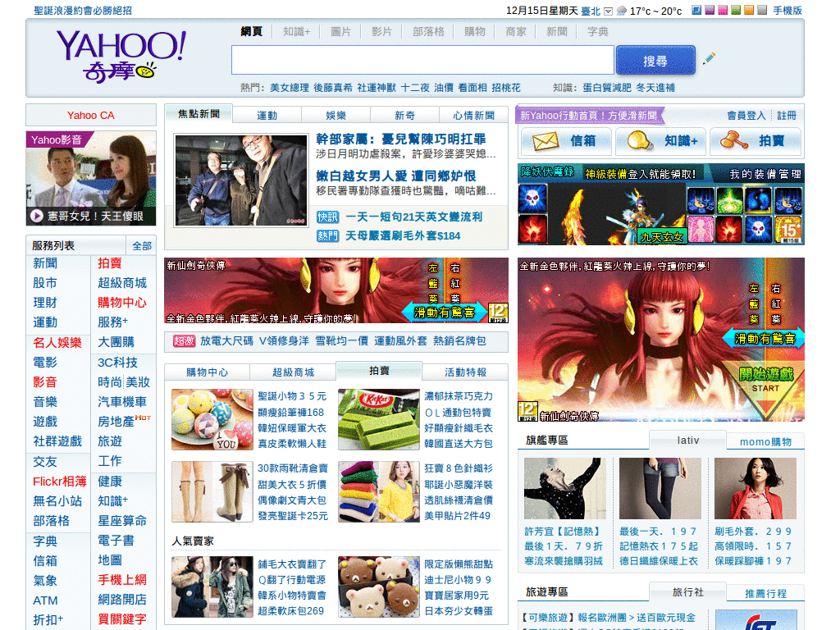This screenshot has height=630, width=840.
Task: Switch to the 部落格 search tab
Action: pyautogui.click(x=428, y=32)
